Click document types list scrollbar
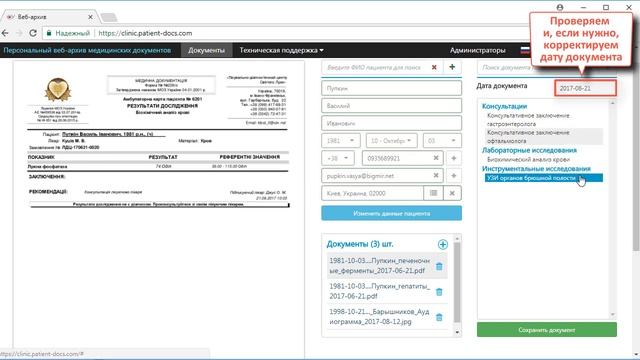This screenshot has height=360, width=640. tap(612, 209)
